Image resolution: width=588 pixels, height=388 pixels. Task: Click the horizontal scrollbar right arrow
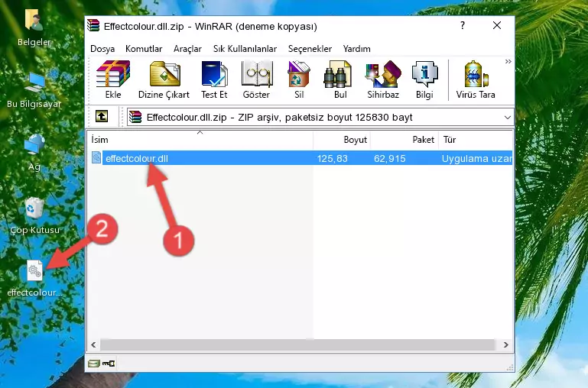[x=506, y=344]
